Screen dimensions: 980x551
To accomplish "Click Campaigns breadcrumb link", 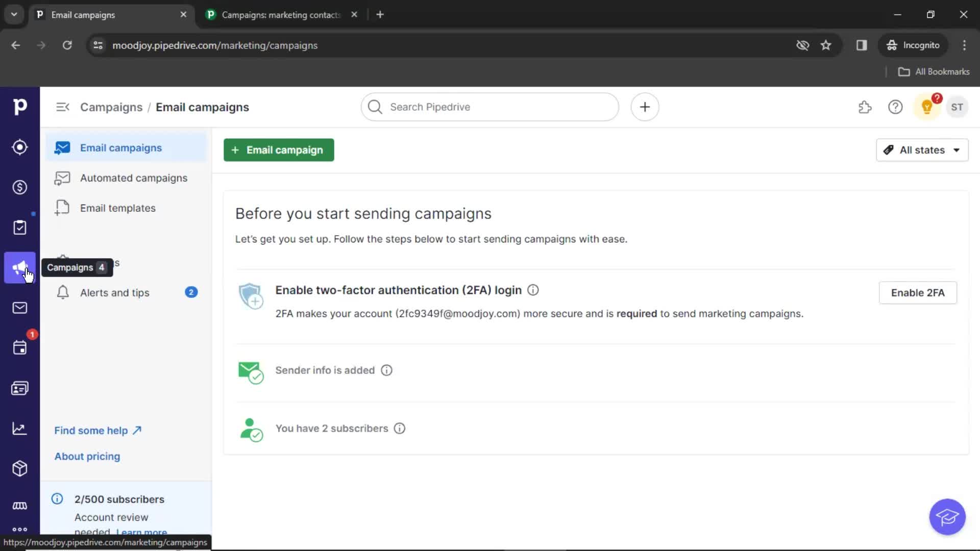I will [111, 107].
